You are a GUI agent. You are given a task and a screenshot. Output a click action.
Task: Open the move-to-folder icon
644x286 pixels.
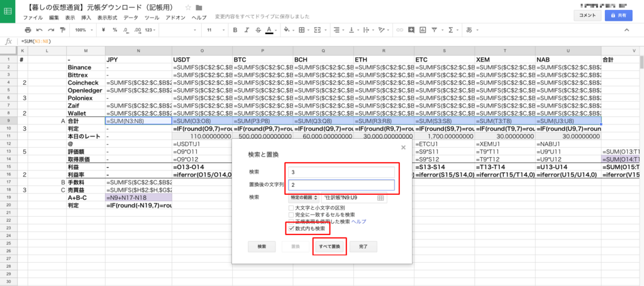click(199, 8)
